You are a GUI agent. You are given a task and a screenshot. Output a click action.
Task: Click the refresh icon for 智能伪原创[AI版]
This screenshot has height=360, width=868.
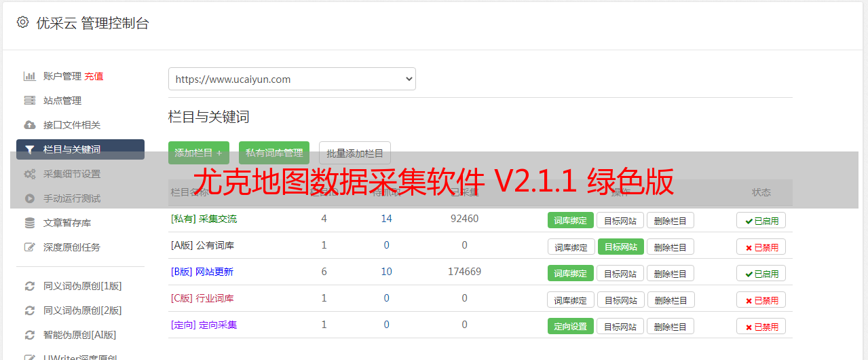29,335
